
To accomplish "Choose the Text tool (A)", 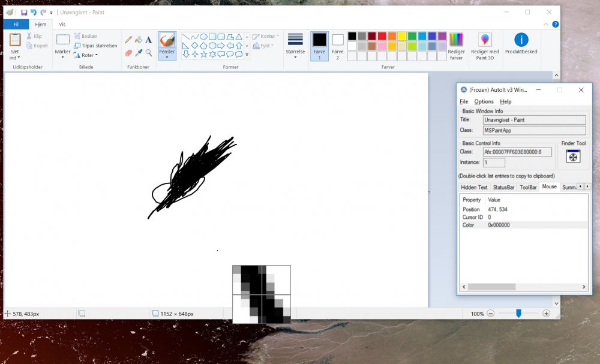I will pyautogui.click(x=148, y=40).
